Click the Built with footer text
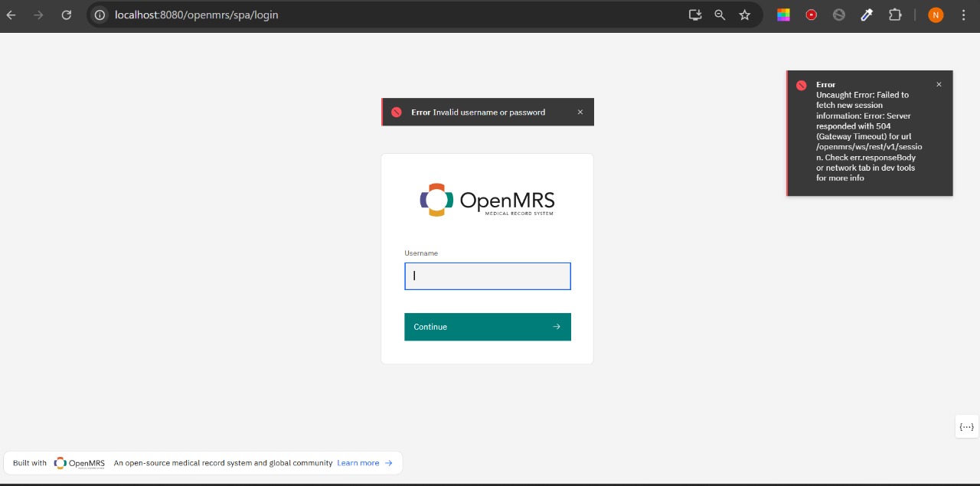The image size is (980, 486). tap(30, 463)
